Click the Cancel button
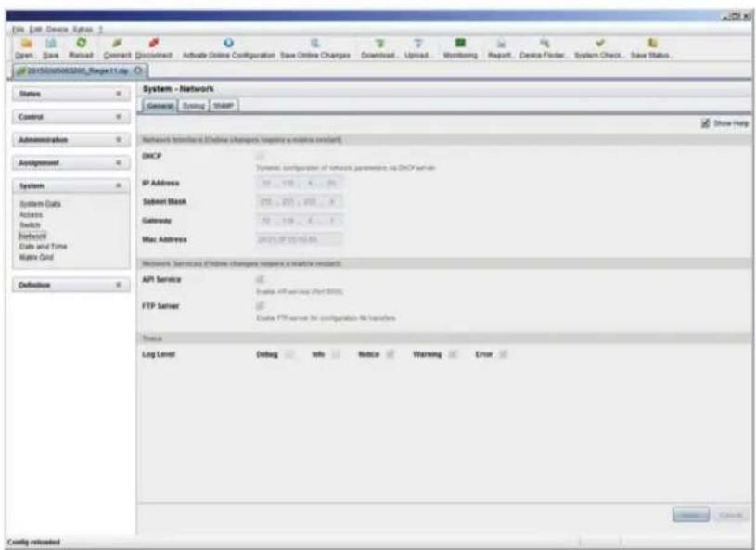This screenshot has width=756, height=550. tap(730, 515)
